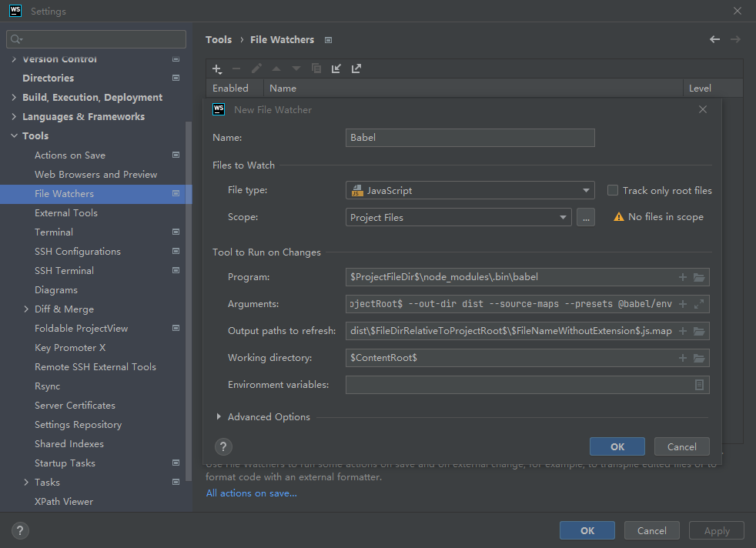
Task: Insert macro in Arguments field
Action: click(x=683, y=304)
